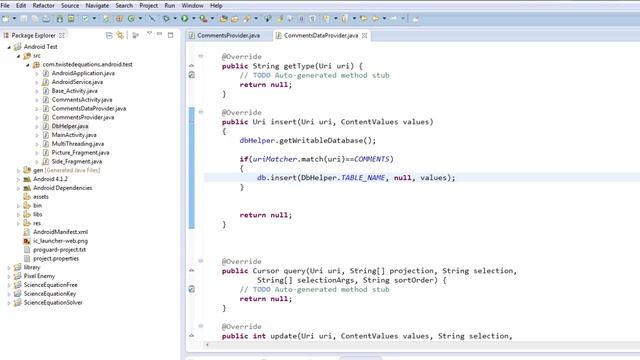Open the New wizard dropdown arrow
The width and height of the screenshot is (640, 360).
(x=14, y=19)
